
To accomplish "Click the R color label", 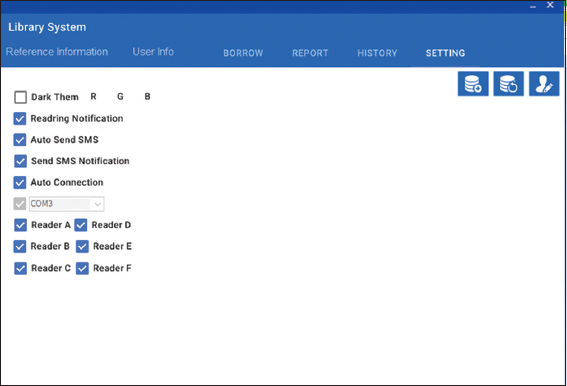I will coord(93,97).
